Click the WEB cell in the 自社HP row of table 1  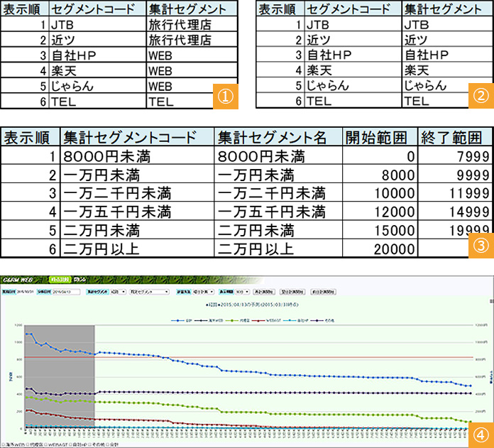(x=192, y=55)
